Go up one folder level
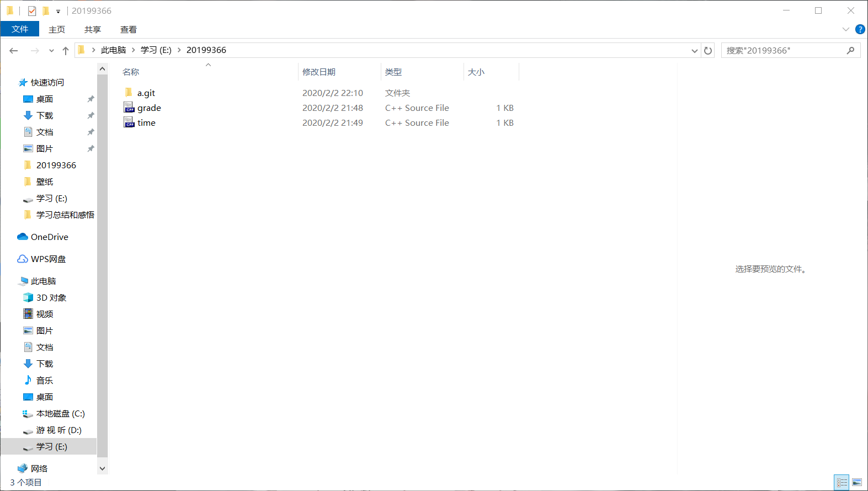Screen dimensions: 868x491 click(66, 51)
